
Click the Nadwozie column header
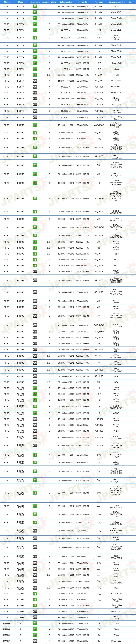click(x=99, y=2)
